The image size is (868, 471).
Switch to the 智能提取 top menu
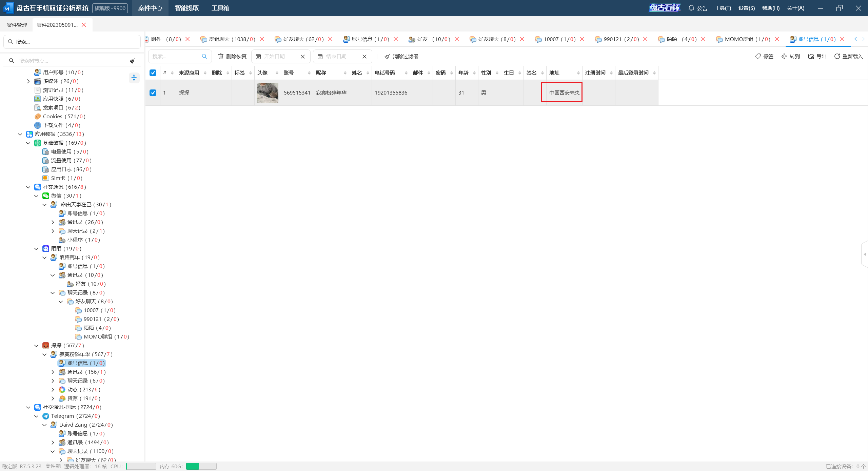pos(186,8)
